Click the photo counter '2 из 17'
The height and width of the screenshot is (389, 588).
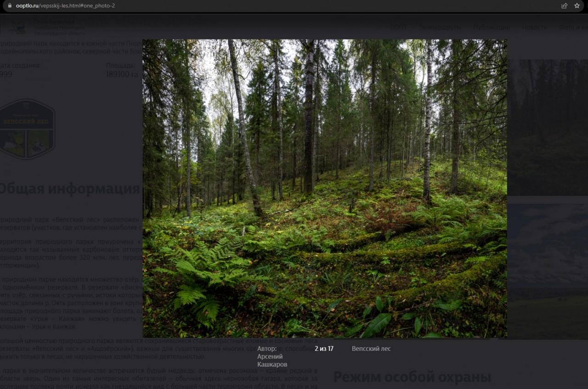(324, 349)
